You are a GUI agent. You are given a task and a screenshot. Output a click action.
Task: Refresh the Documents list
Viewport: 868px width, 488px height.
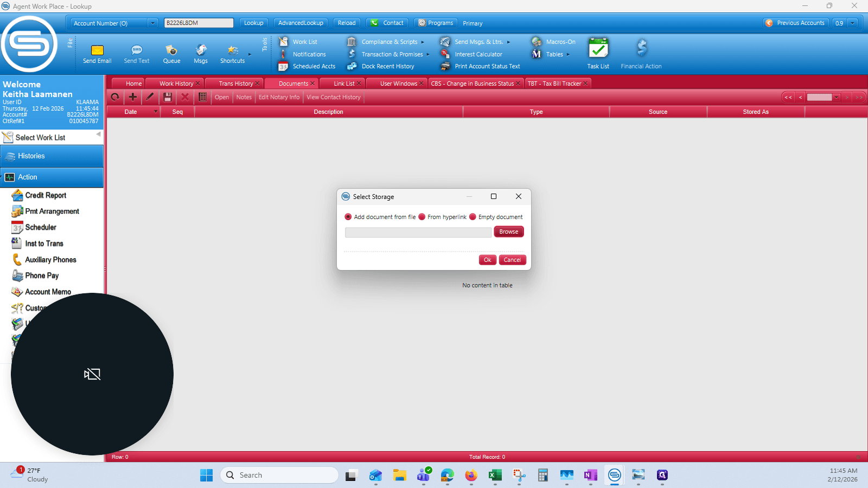point(115,97)
